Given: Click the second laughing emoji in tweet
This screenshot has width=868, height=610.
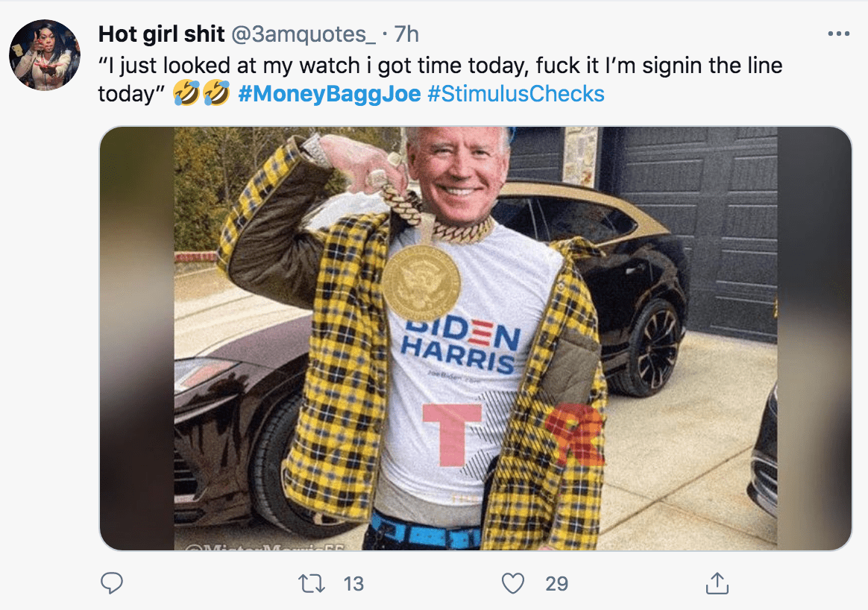Looking at the screenshot, I should [216, 93].
